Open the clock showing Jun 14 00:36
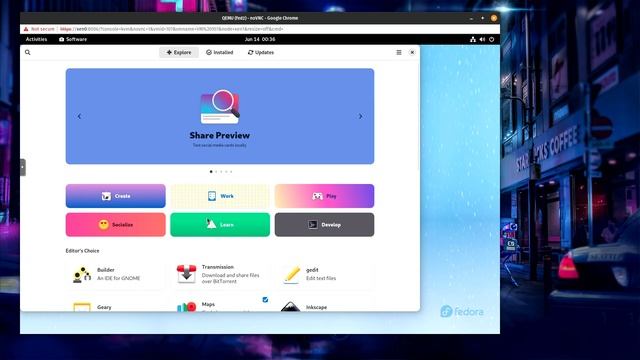The image size is (640, 360). (260, 39)
